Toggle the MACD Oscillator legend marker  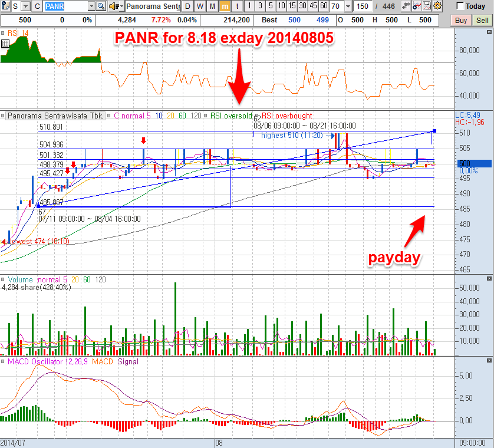(x=2, y=361)
